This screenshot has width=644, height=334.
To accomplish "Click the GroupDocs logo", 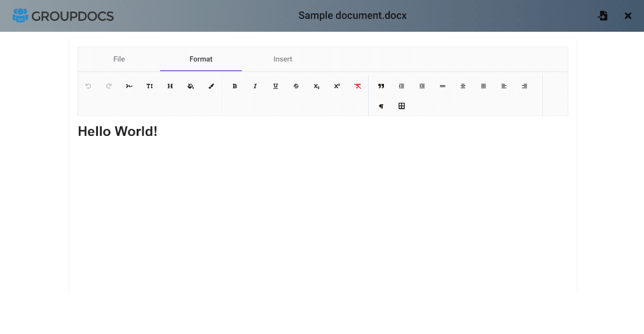I will coord(63,16).
